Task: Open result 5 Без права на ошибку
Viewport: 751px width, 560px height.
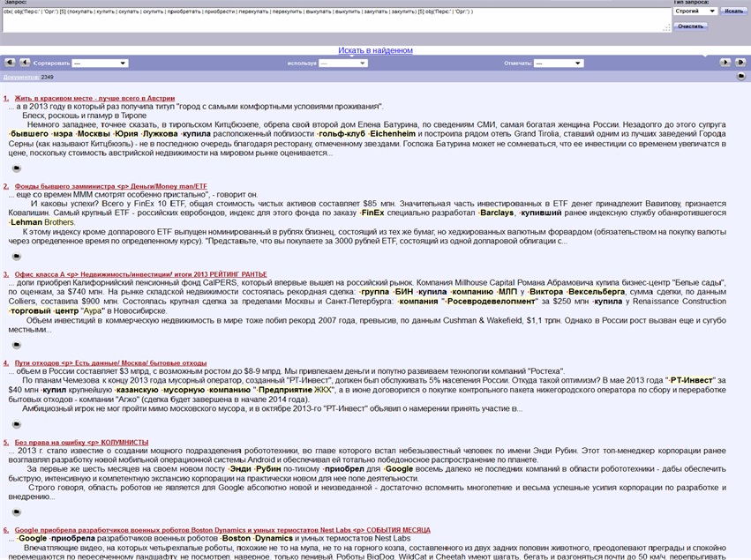Action: pyautogui.click(x=81, y=443)
